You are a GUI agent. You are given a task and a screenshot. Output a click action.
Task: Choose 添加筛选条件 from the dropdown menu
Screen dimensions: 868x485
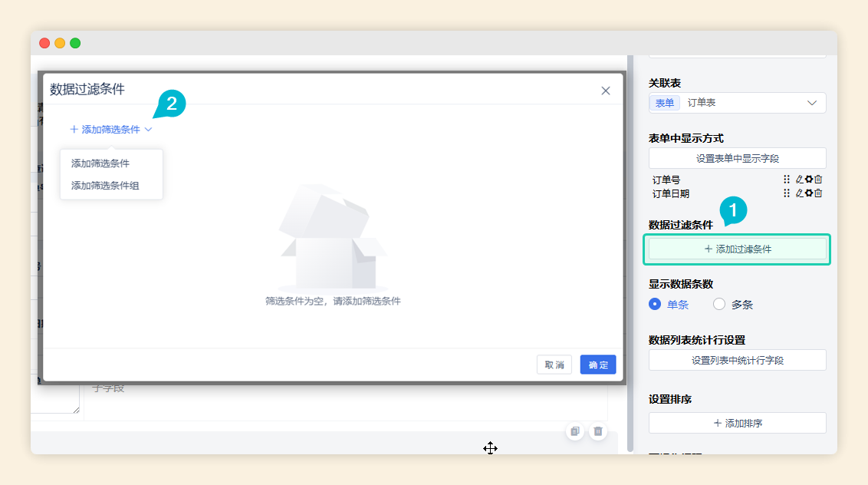pyautogui.click(x=100, y=163)
